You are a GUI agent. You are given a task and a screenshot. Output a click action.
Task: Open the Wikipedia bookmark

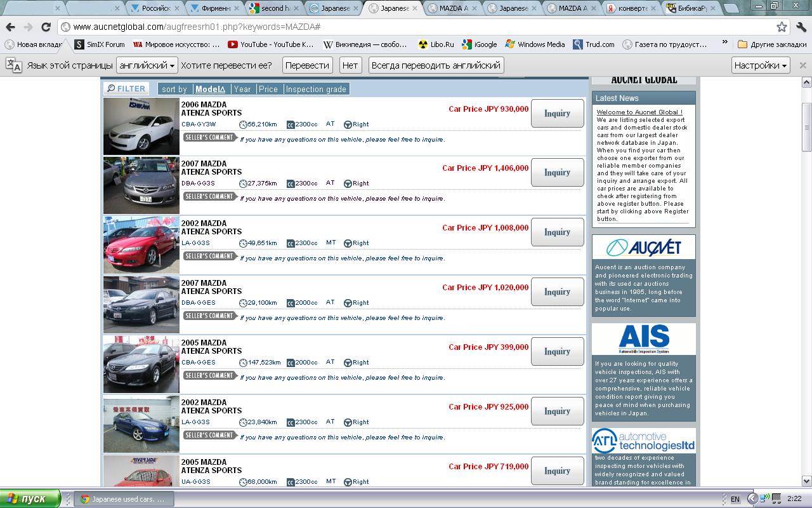[x=365, y=44]
